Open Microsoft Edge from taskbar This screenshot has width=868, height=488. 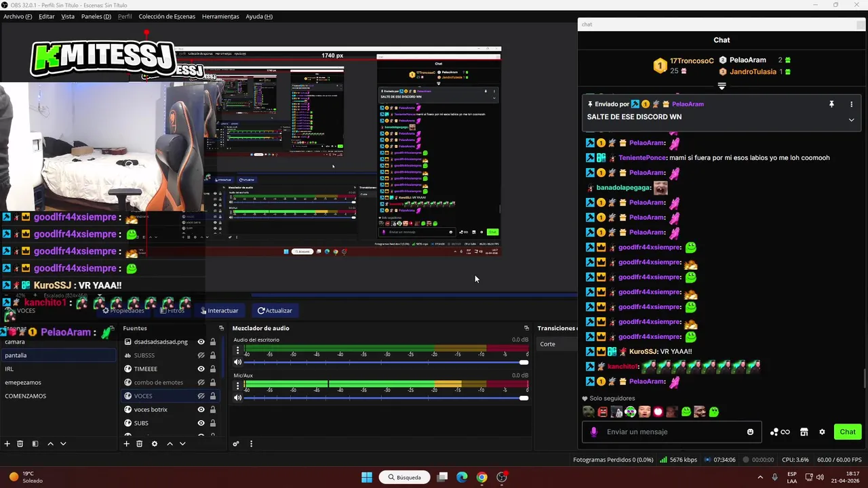point(462,477)
